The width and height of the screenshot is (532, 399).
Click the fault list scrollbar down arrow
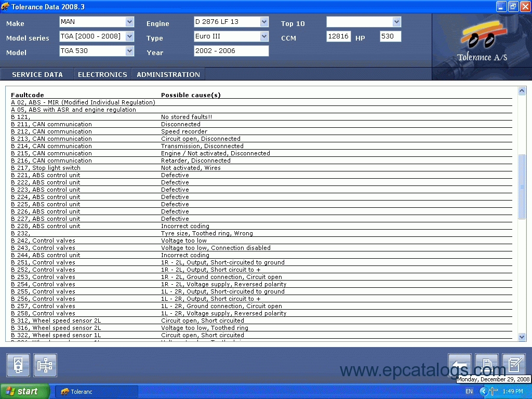522,337
